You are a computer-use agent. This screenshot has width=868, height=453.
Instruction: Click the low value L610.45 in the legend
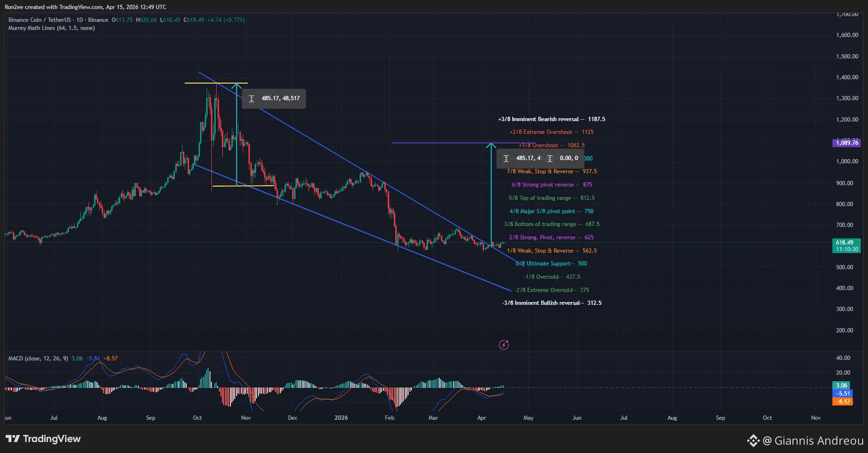(x=170, y=20)
